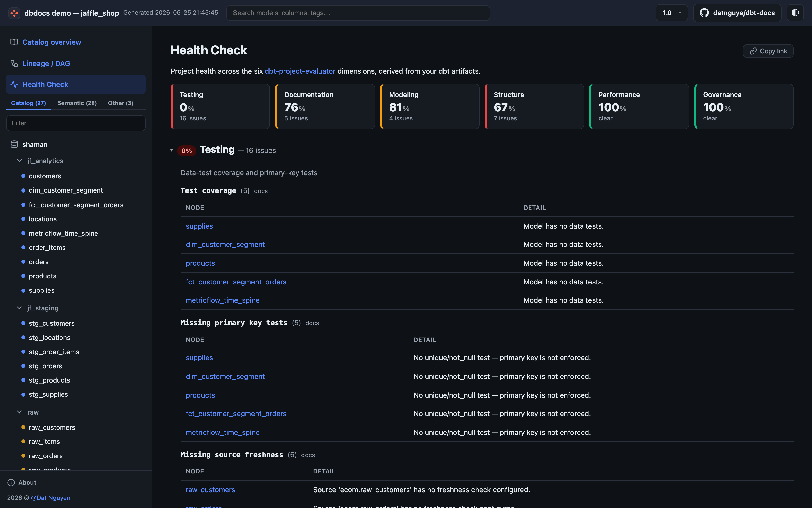Image resolution: width=812 pixels, height=508 pixels.
Task: Open raw_customers under Missing source freshness
Action: pos(210,490)
